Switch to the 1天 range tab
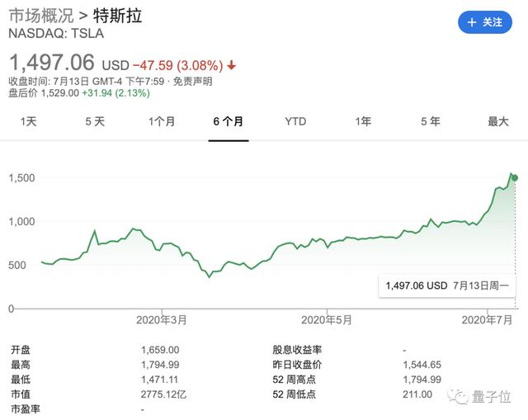528x420 pixels. 28,121
